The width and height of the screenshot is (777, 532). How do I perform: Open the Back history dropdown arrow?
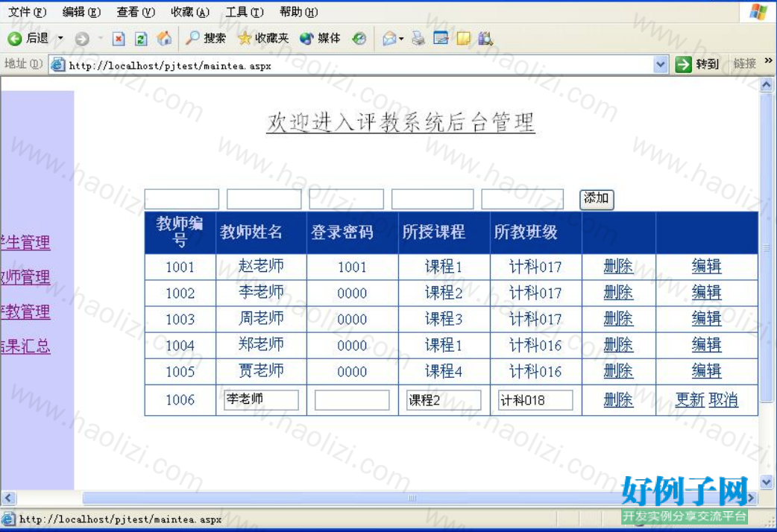[x=60, y=38]
